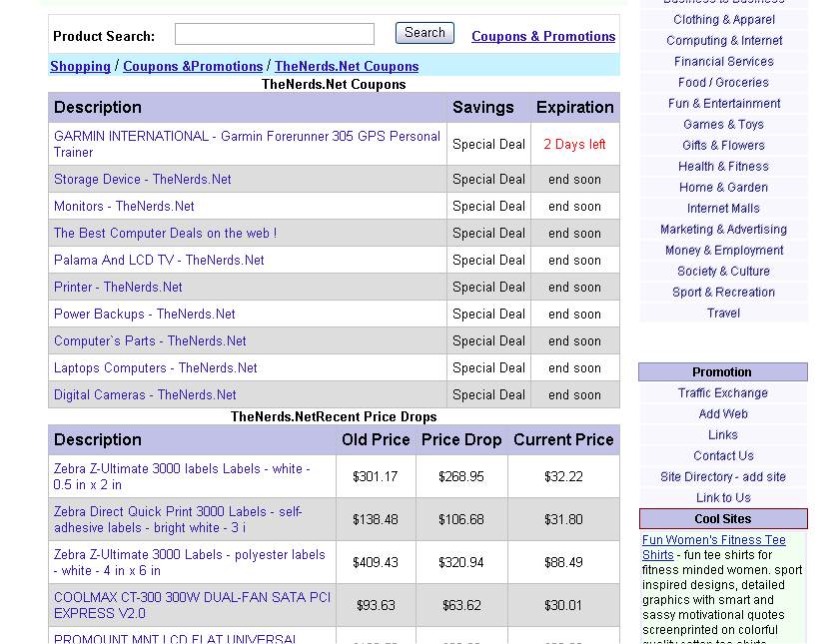The image size is (832, 644).
Task: Click the $106.68 price drop cell
Action: (461, 520)
